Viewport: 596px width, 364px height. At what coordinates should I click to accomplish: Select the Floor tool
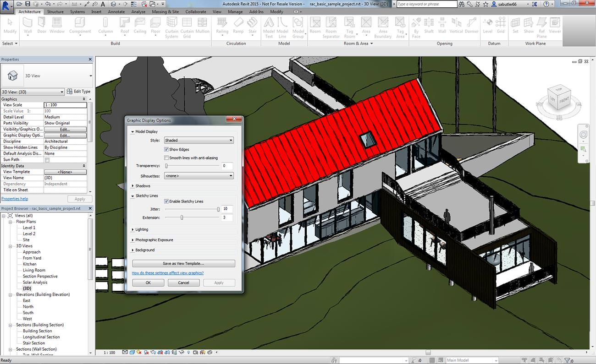(155, 27)
